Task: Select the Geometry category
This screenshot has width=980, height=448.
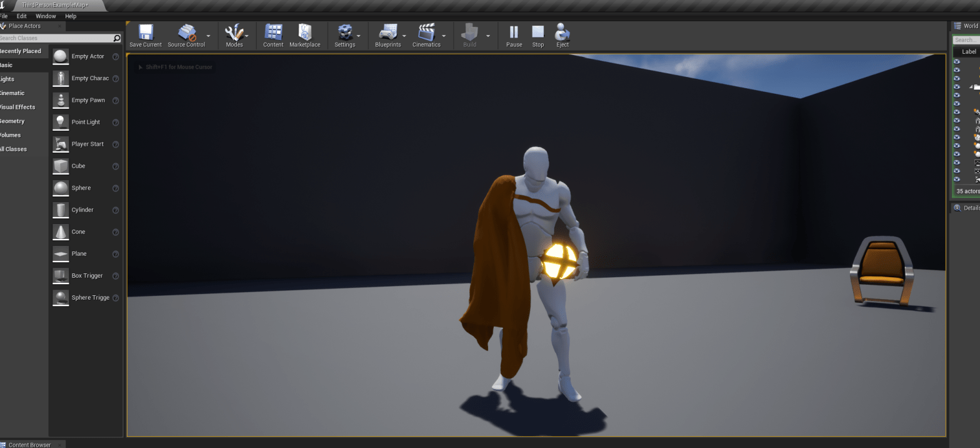Action: (x=12, y=121)
